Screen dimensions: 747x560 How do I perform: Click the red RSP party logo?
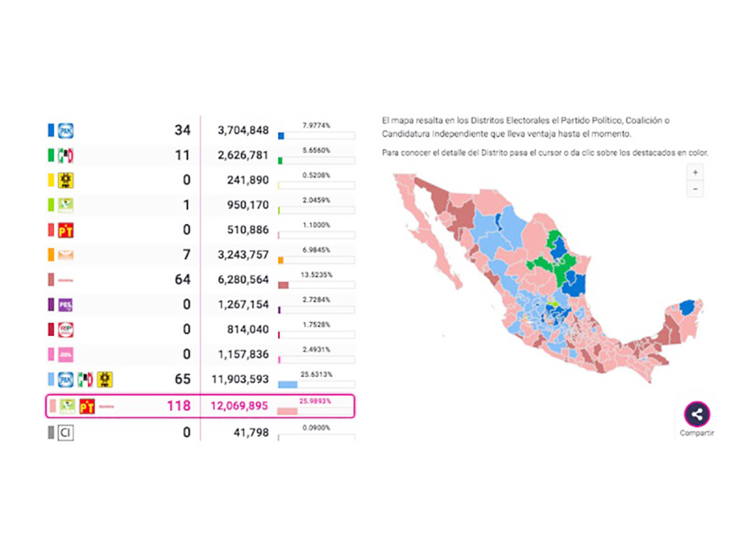(66, 329)
